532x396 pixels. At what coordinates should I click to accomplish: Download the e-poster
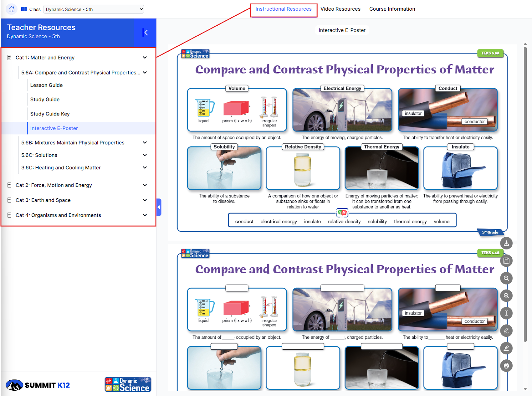(x=506, y=243)
